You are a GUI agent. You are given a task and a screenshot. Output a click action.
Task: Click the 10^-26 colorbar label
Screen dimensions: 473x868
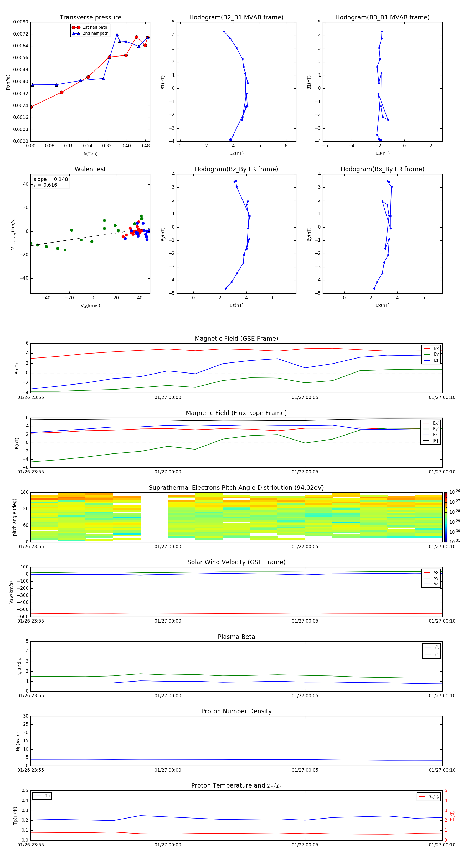455,492
